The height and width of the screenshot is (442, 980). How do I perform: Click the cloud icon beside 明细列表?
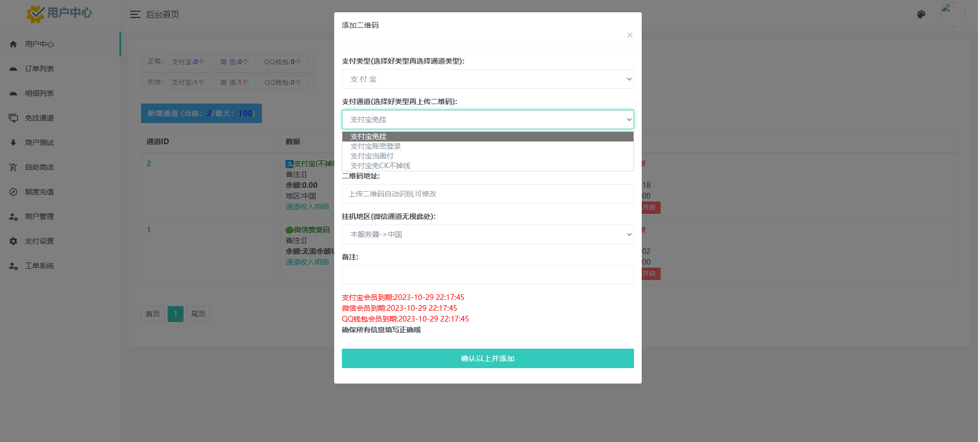click(x=13, y=93)
